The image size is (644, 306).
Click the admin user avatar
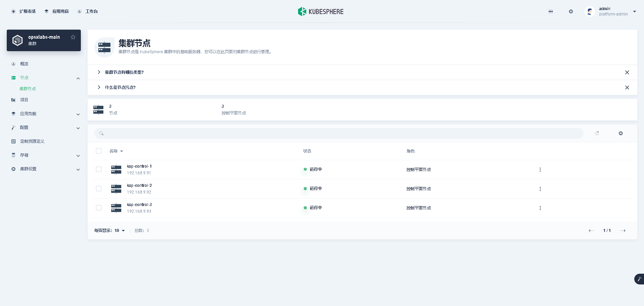[x=589, y=11]
